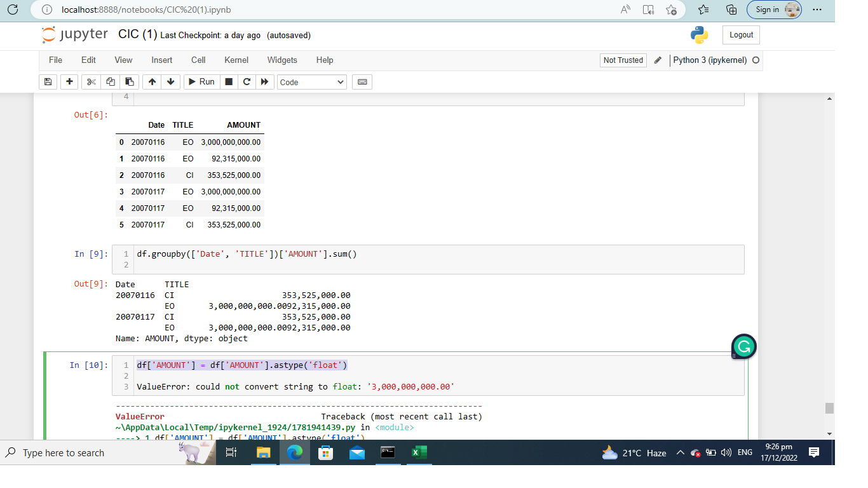Click the ENG language indicator
Image resolution: width=868 pixels, height=488 pixels.
click(745, 453)
